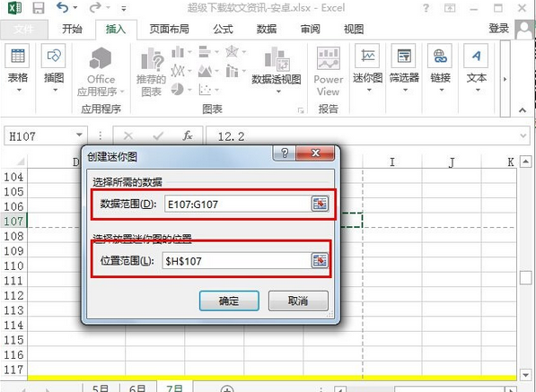This screenshot has height=392, width=536.
Task: Collapse the ribbon with the chevron
Action: click(522, 110)
